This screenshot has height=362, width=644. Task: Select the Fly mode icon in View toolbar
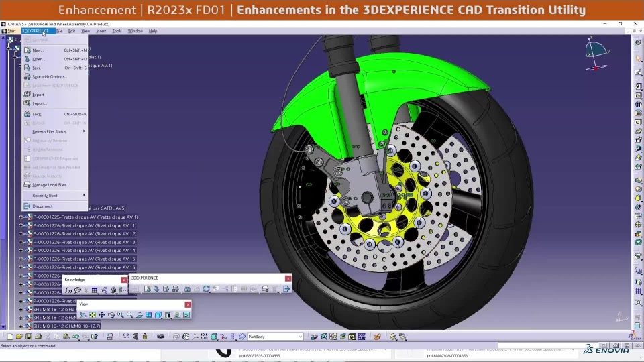point(83,315)
